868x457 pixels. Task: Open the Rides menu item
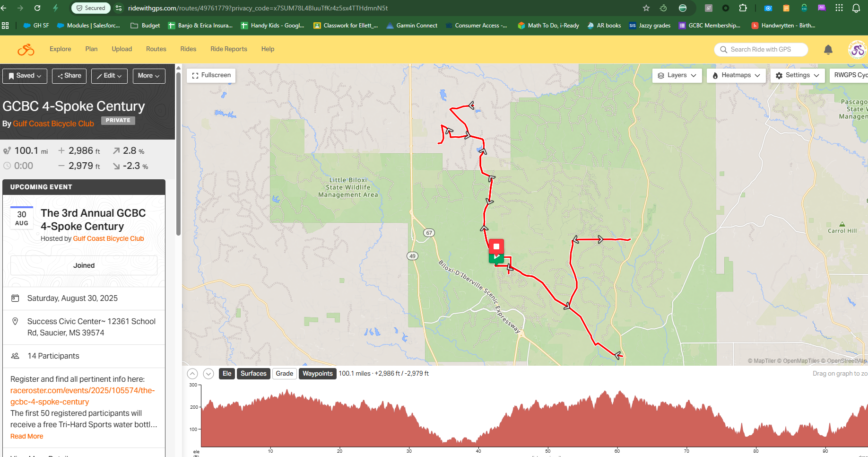click(x=188, y=49)
